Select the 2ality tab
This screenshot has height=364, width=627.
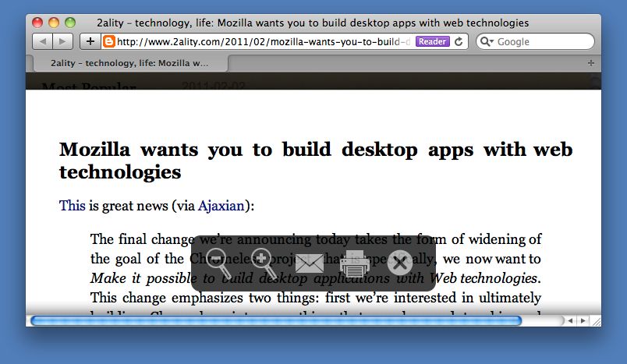coord(130,63)
